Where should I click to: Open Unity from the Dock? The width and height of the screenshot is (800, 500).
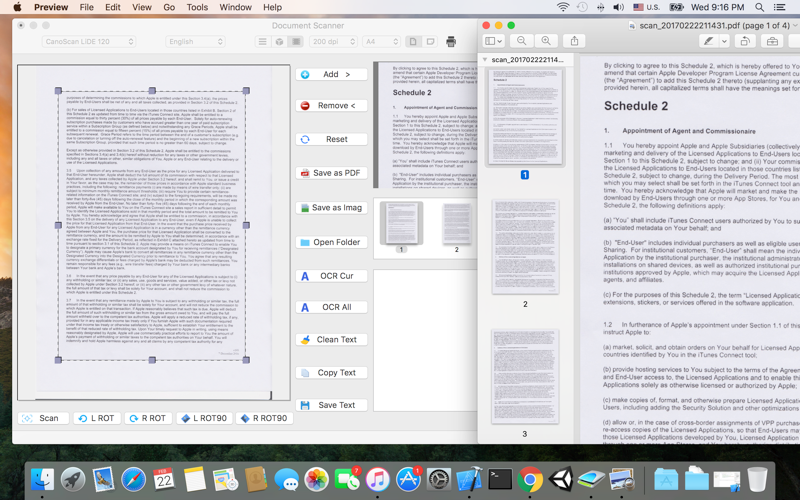561,480
